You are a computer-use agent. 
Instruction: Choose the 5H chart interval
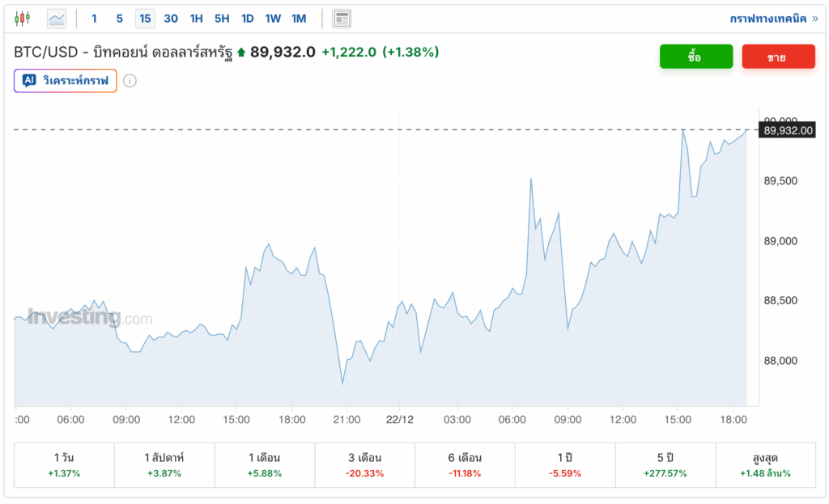222,18
